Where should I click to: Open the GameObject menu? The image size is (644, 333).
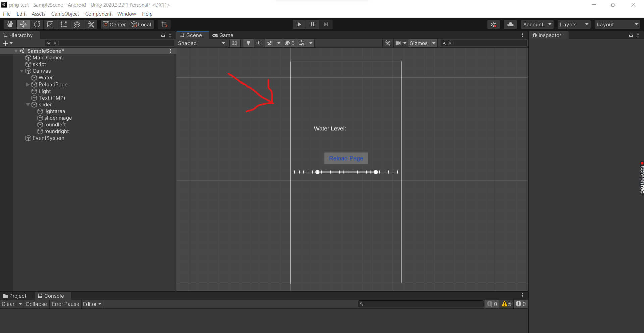tap(65, 14)
